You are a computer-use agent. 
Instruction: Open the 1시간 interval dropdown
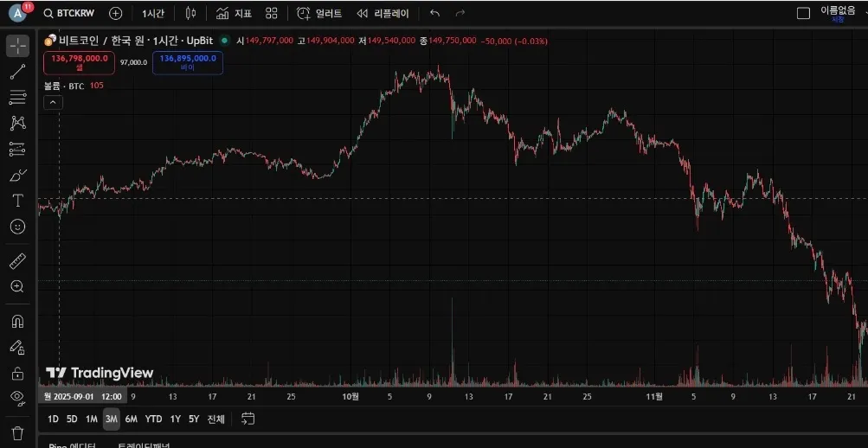(153, 13)
